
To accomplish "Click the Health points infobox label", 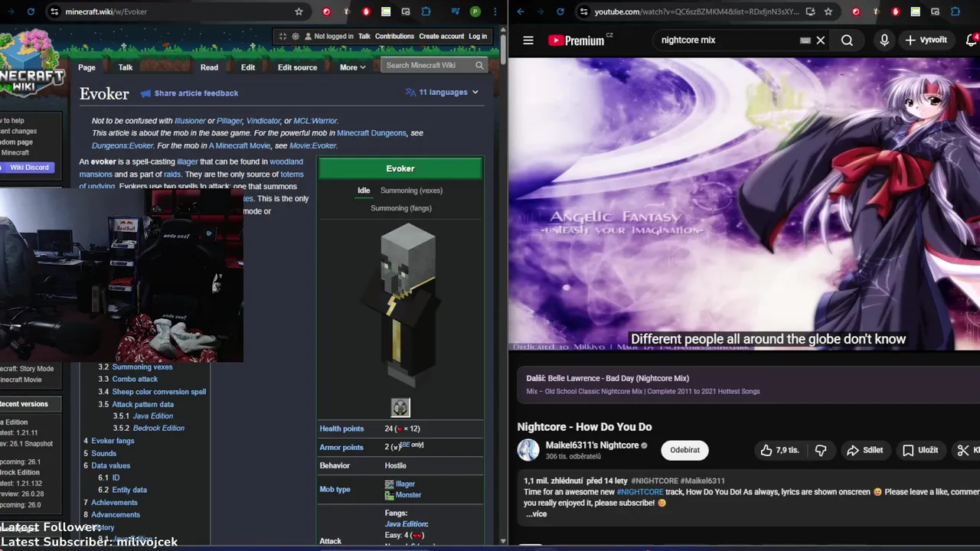I will (341, 429).
